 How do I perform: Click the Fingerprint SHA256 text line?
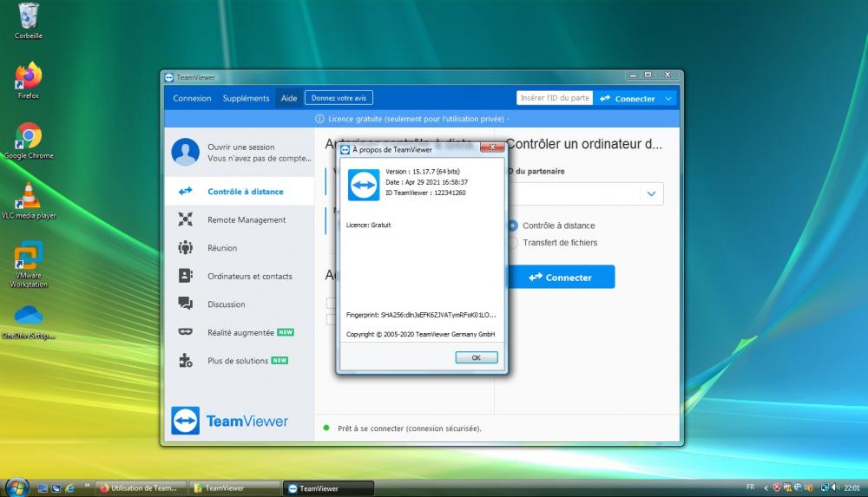coord(421,315)
